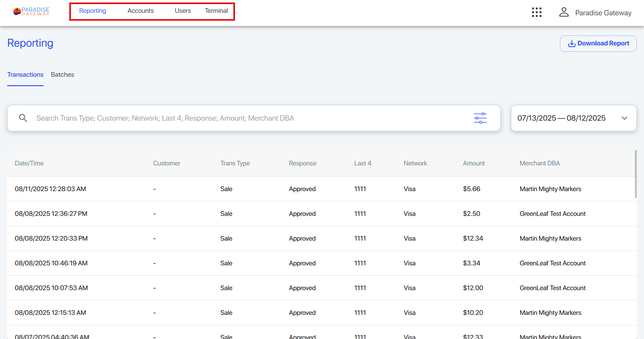Open the search filter sliders icon
Image resolution: width=644 pixels, height=339 pixels.
[480, 118]
